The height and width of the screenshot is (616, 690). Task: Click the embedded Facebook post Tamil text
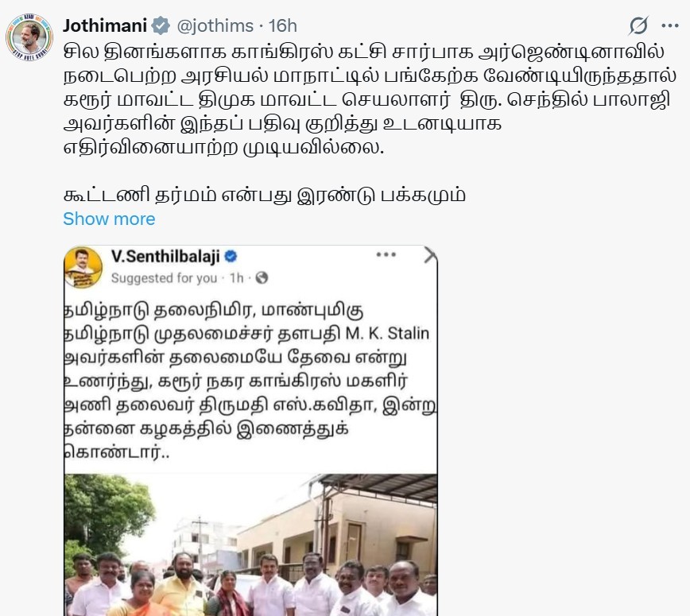click(x=250, y=381)
